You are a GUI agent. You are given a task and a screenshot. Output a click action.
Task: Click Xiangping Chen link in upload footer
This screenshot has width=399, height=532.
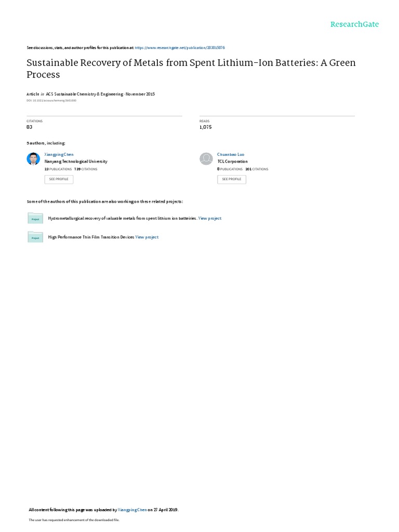click(x=132, y=510)
